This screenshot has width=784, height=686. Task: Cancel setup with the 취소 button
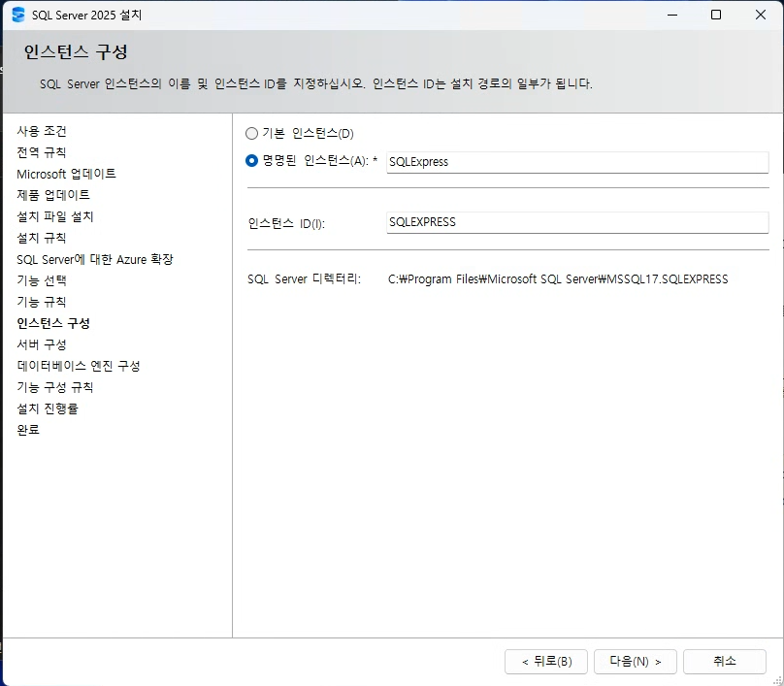[725, 662]
